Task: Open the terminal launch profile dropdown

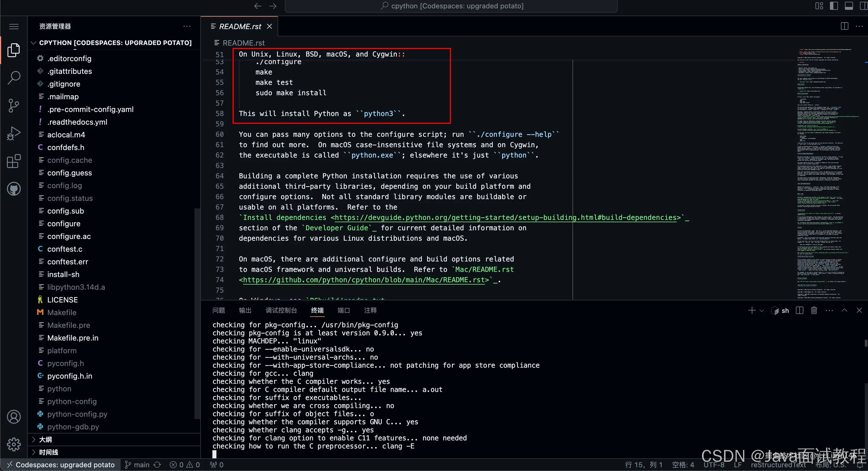Action: 762,310
